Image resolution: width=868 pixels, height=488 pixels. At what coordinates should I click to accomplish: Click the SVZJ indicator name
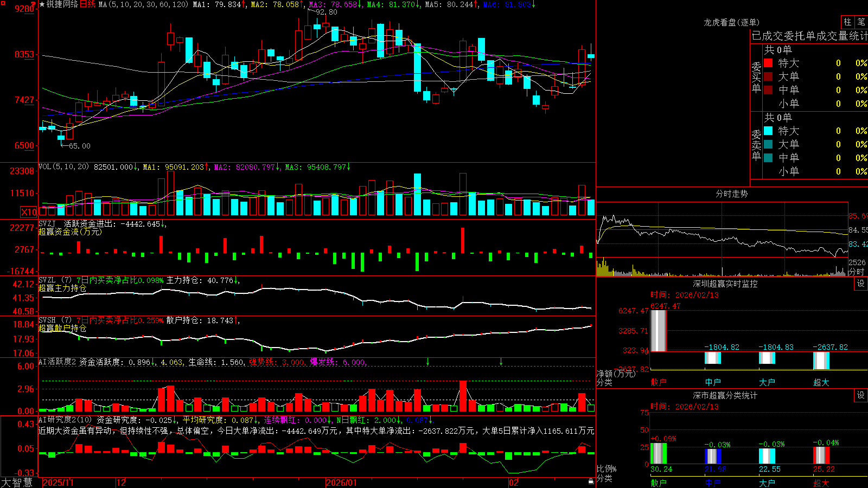click(x=47, y=224)
